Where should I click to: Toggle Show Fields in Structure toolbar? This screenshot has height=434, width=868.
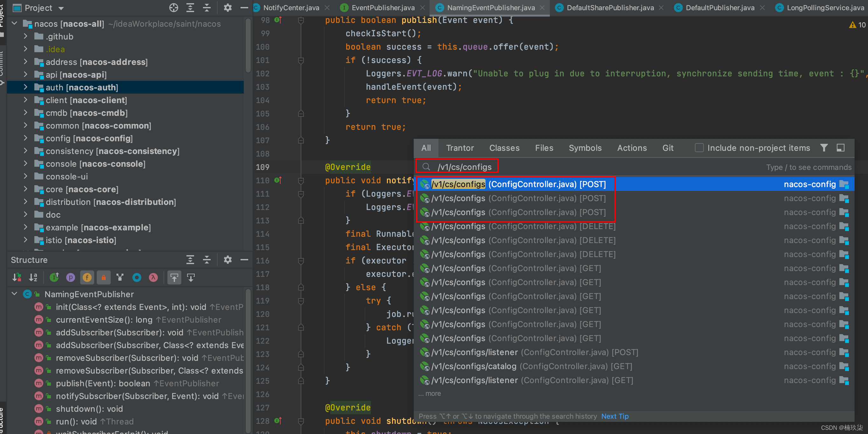coord(87,277)
